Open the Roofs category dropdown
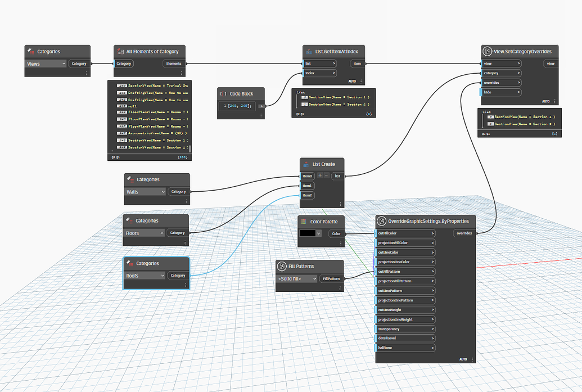The image size is (582, 392). coord(145,276)
